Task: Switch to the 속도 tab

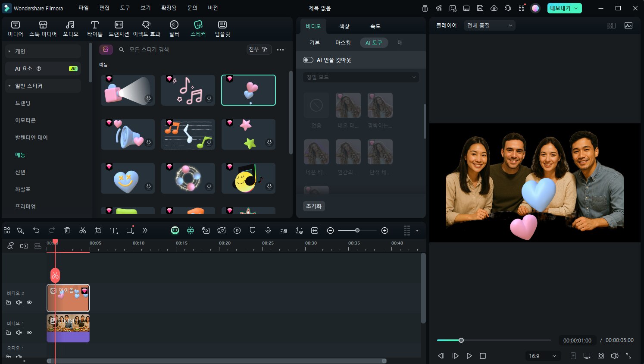Action: tap(375, 26)
